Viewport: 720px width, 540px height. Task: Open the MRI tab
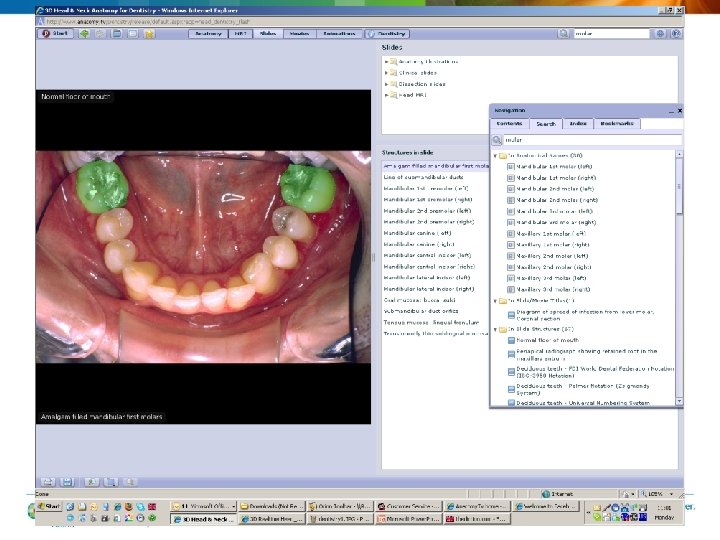(240, 34)
